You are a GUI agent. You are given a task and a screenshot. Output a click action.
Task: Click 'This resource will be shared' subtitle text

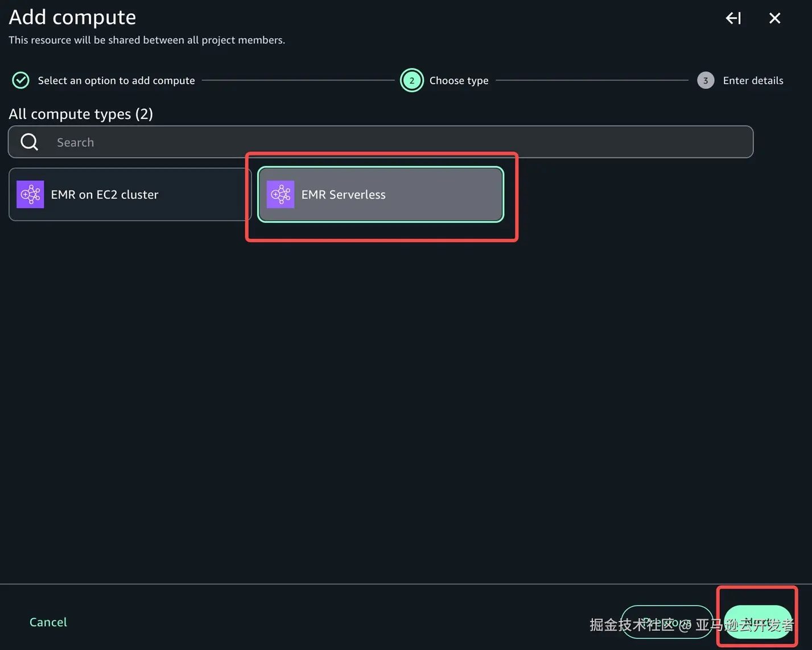[x=147, y=40]
